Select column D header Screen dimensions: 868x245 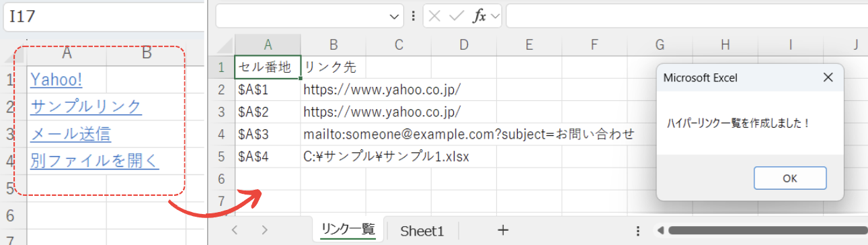click(x=464, y=44)
